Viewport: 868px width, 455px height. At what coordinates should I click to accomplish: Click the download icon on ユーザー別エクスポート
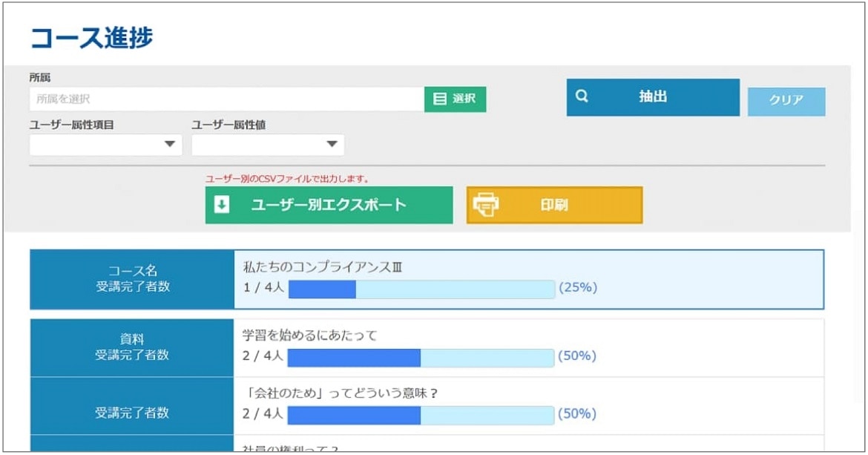tap(222, 205)
